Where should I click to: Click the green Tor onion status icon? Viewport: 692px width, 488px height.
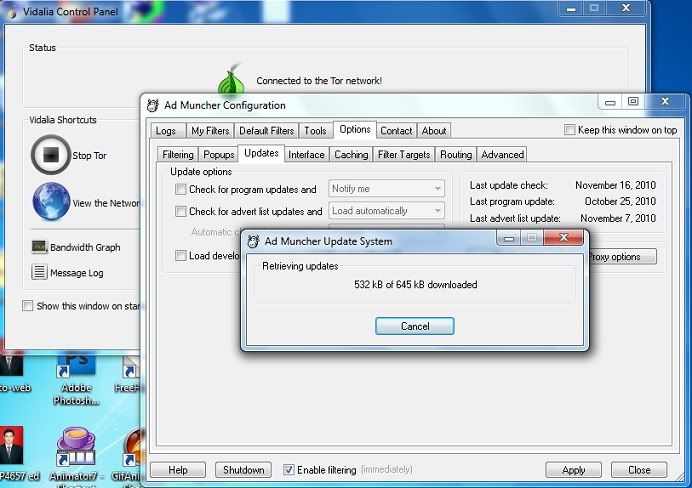point(231,79)
